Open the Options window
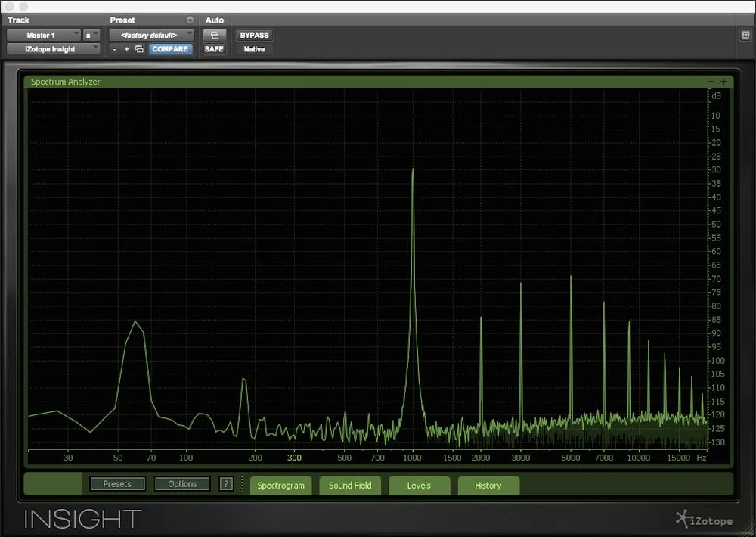The height and width of the screenshot is (537, 756). coord(182,483)
